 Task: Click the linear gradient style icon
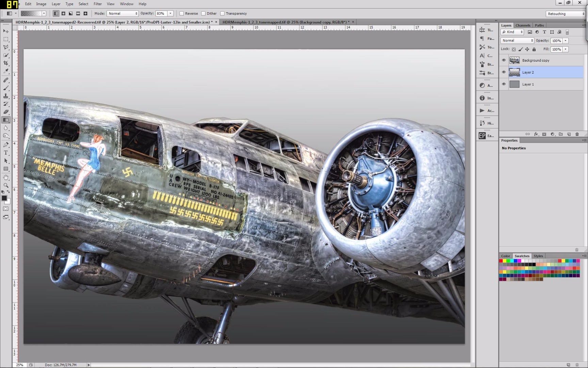(x=56, y=14)
